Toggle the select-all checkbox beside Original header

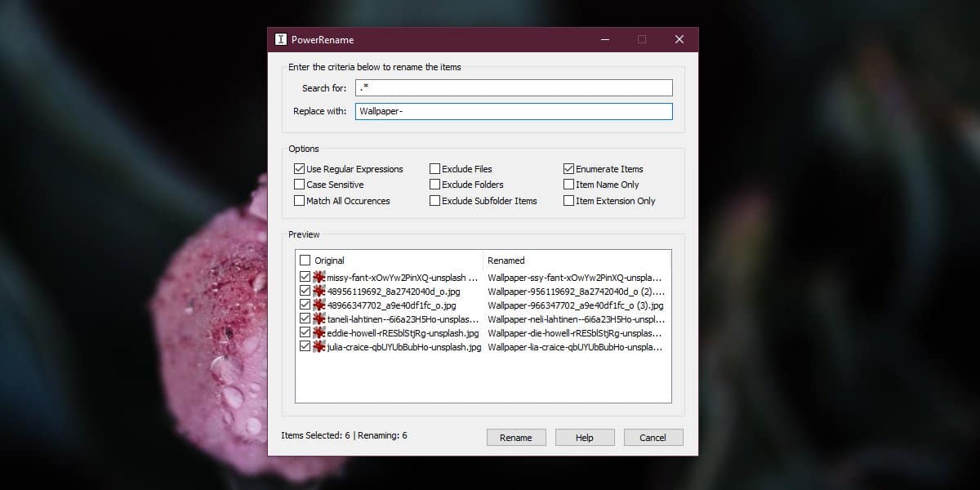click(305, 261)
